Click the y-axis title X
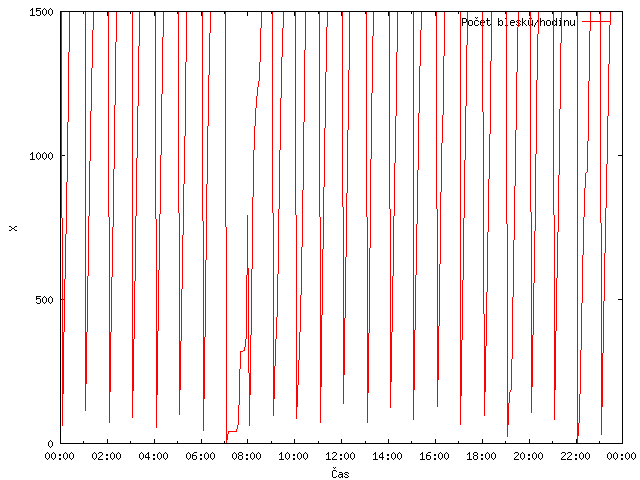 coord(13,228)
